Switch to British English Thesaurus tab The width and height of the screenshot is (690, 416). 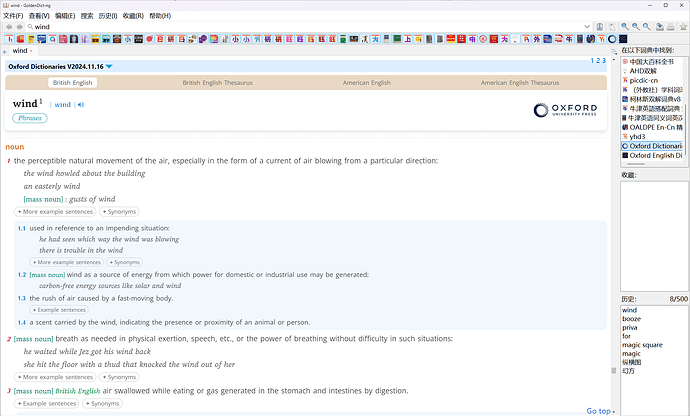tap(217, 83)
